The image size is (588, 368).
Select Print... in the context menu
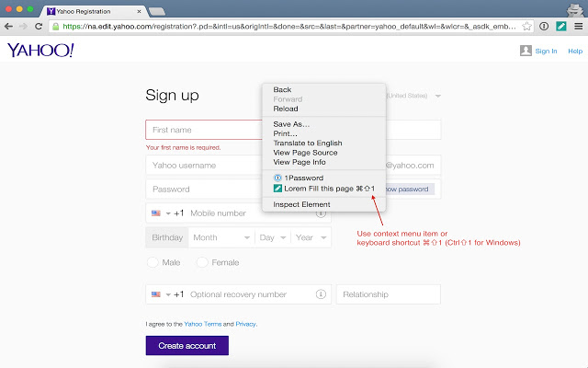323,133
